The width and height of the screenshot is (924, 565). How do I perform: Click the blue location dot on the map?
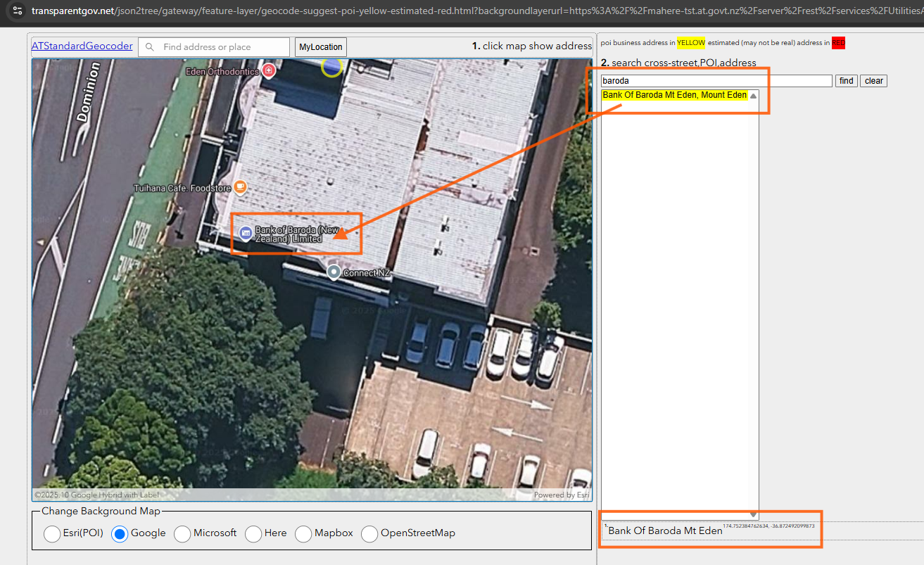[331, 67]
